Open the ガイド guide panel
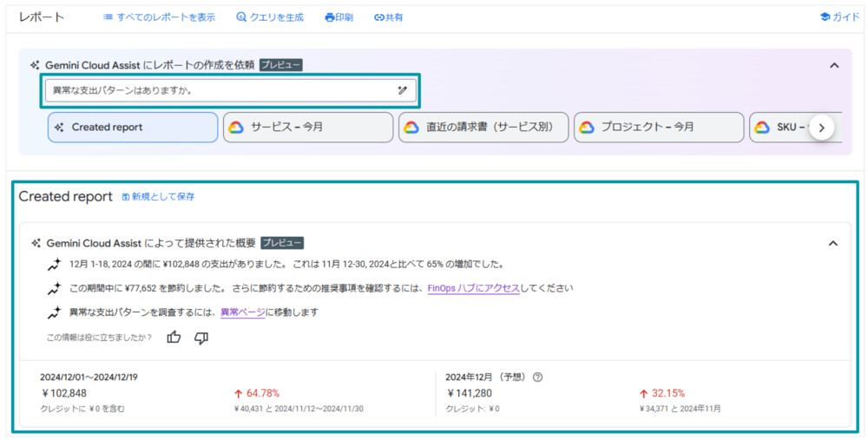This screenshot has height=440, width=868. click(x=838, y=17)
